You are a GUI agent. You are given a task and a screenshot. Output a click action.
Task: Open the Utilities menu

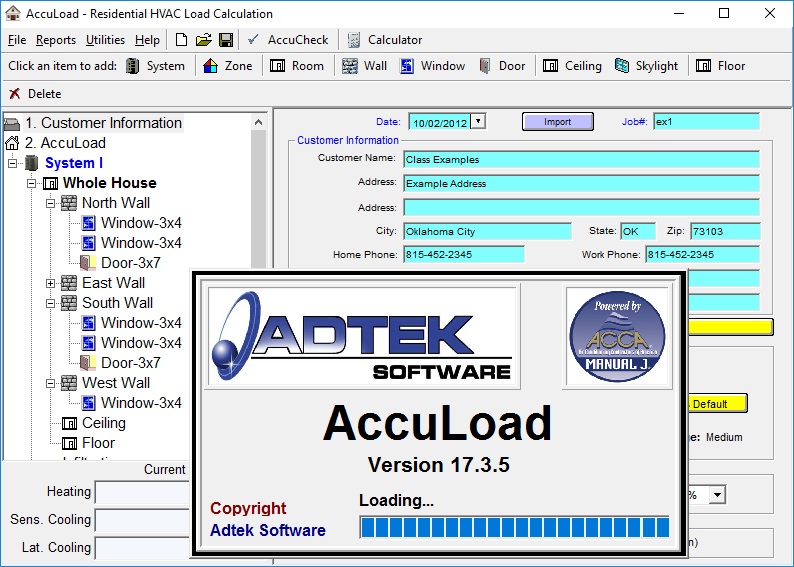point(105,40)
